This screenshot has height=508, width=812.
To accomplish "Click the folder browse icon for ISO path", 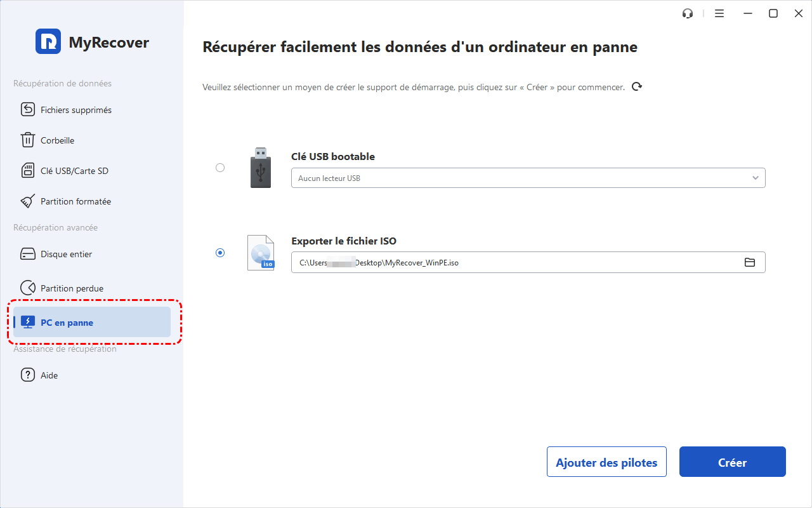I will pos(750,262).
